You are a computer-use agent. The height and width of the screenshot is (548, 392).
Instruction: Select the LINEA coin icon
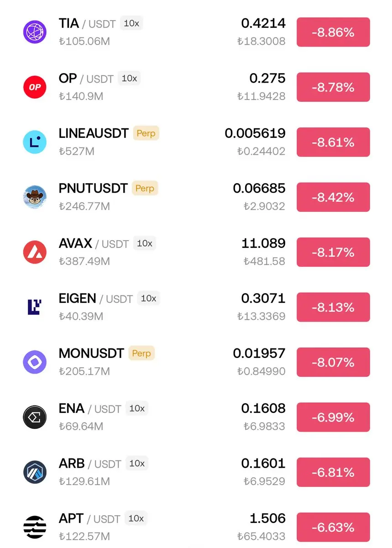tap(35, 142)
